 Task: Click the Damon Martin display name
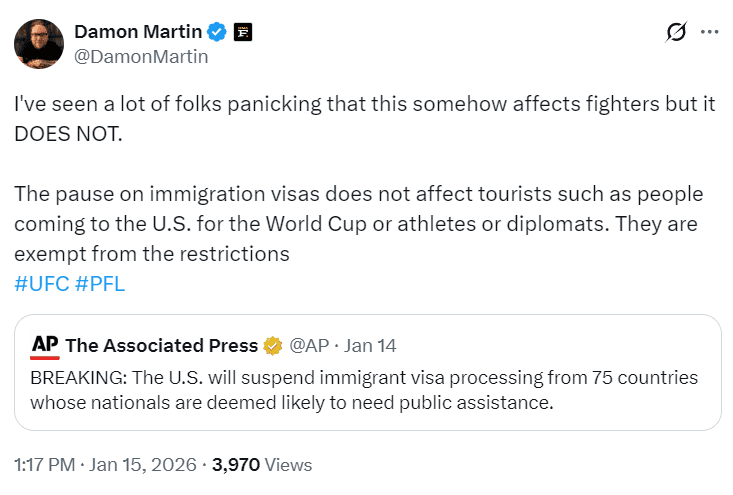point(136,32)
